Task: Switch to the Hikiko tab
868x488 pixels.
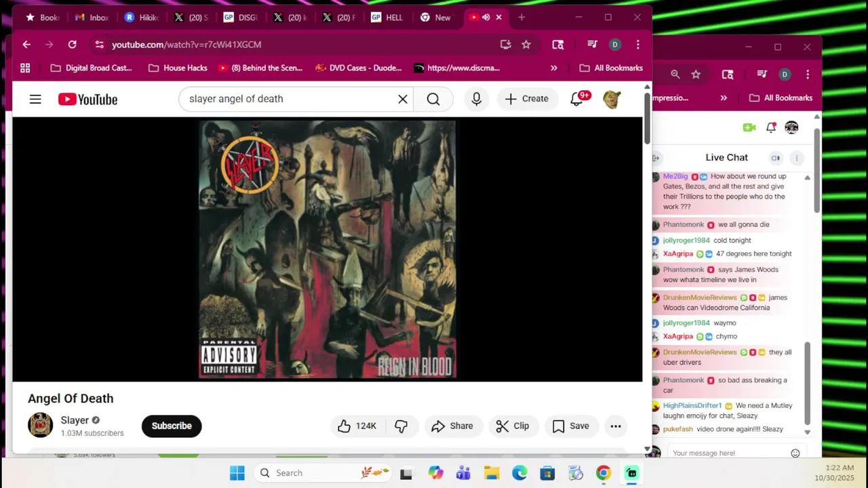Action: click(x=142, y=18)
